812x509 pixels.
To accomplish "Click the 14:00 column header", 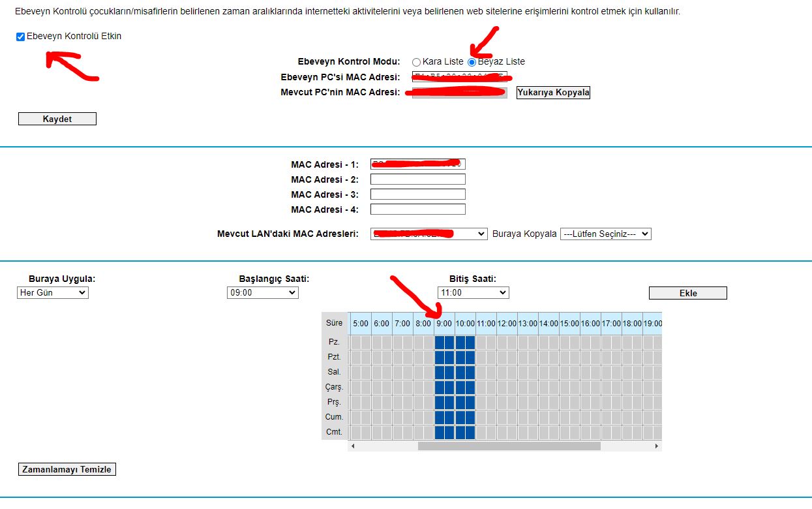I will point(549,323).
